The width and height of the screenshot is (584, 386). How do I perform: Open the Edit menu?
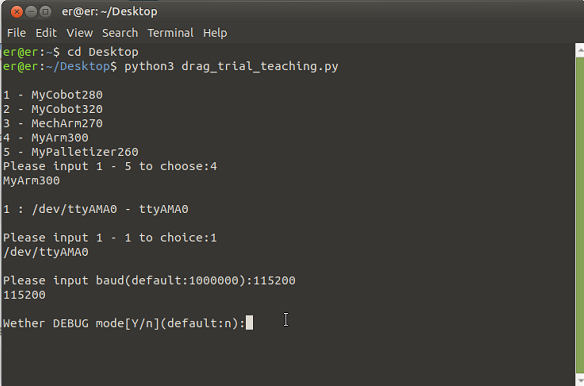point(46,33)
